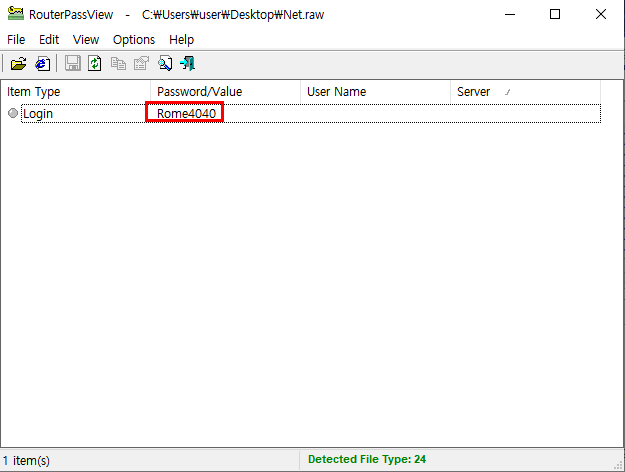This screenshot has width=625, height=472.
Task: Click the 1 item(s) status bar text
Action: [26, 461]
